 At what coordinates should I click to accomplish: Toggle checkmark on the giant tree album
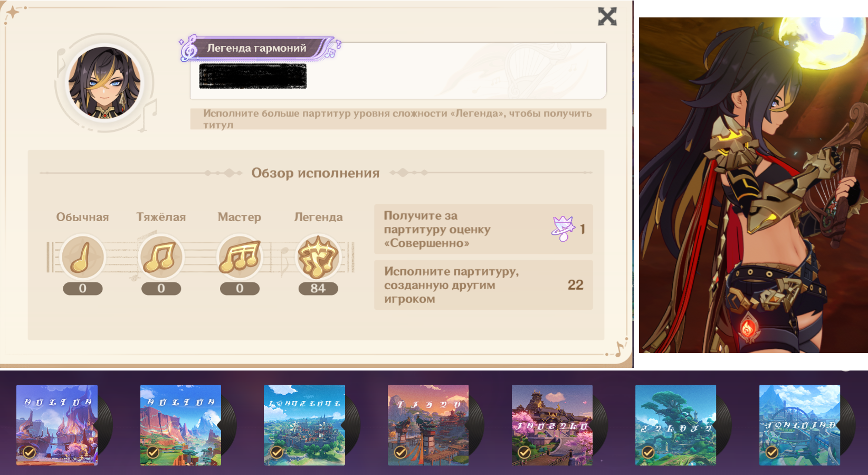click(648, 452)
